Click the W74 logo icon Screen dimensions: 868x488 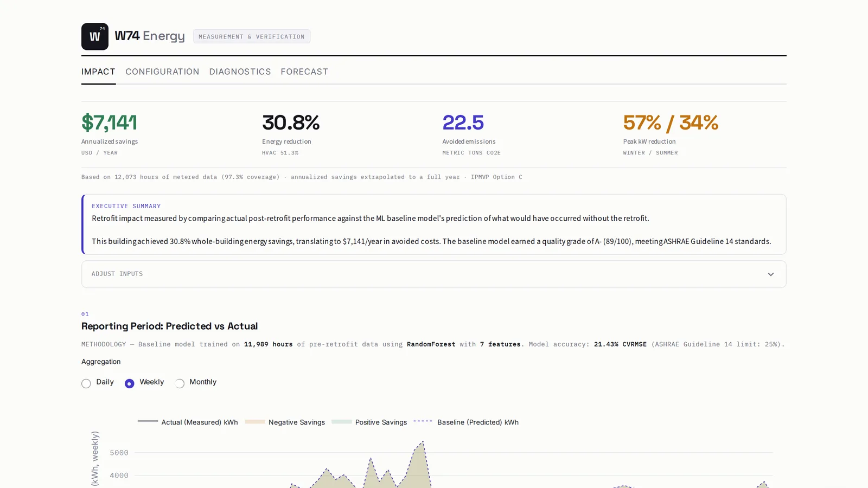coord(95,36)
